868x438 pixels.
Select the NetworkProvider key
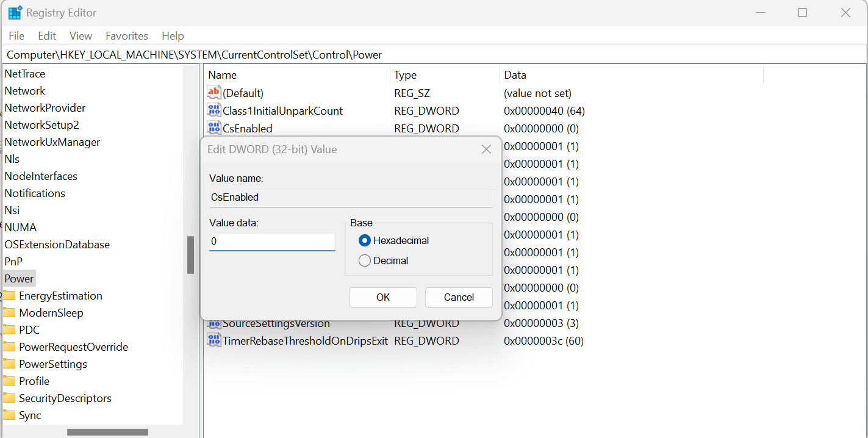point(45,107)
